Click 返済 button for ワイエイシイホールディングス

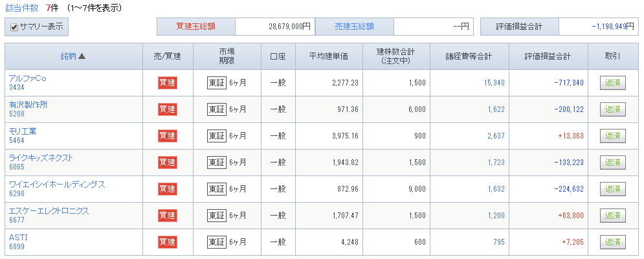point(612,189)
